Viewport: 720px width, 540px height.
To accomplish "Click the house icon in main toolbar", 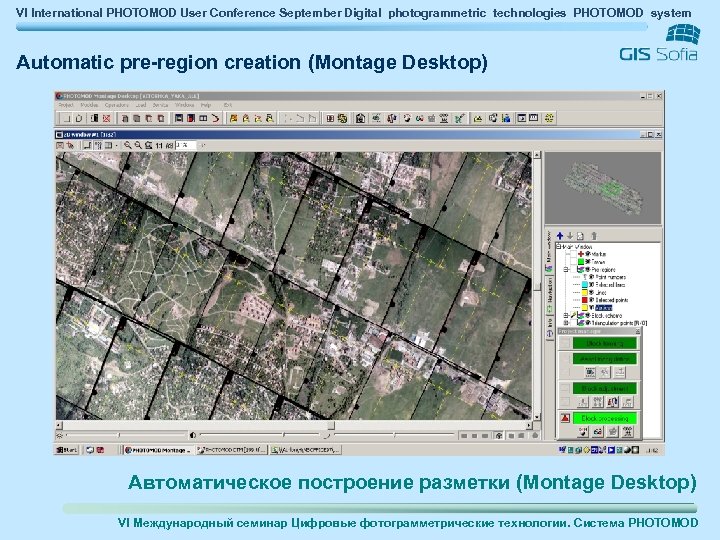I will pyautogui.click(x=361, y=118).
